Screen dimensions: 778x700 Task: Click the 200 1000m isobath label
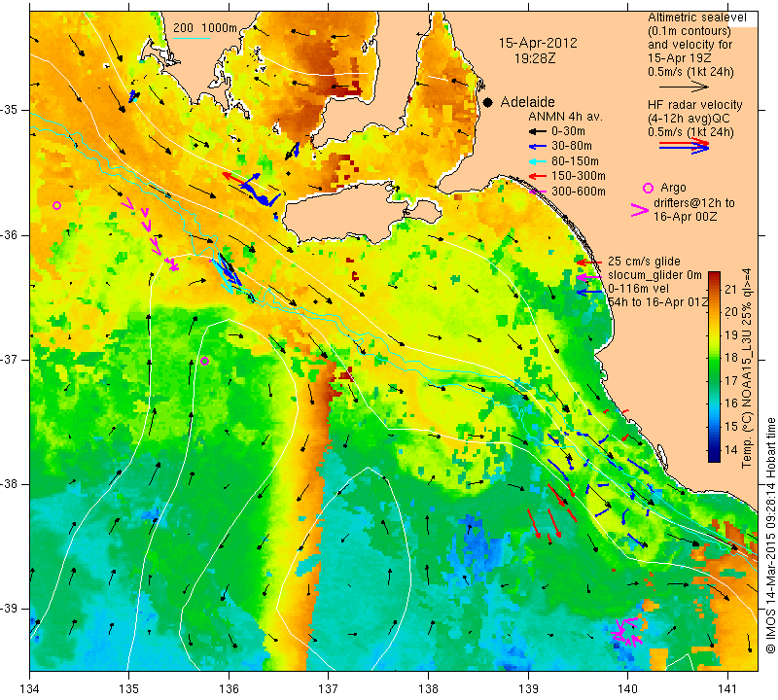click(205, 28)
